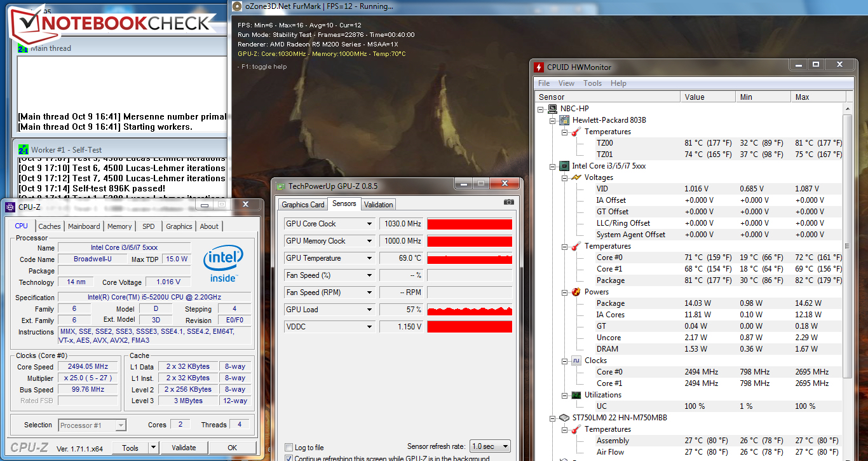
Task: Collapse the NBC-HP root tree node
Action: click(x=541, y=109)
